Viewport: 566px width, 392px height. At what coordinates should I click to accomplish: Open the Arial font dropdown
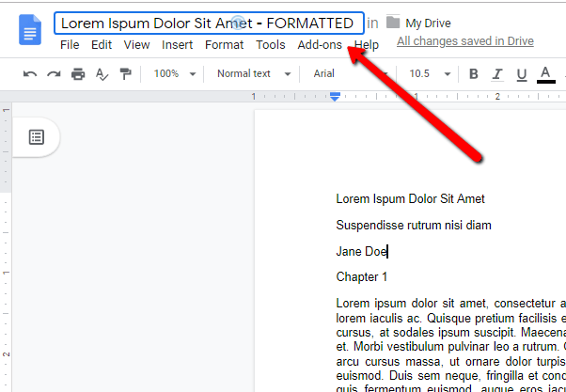[350, 74]
